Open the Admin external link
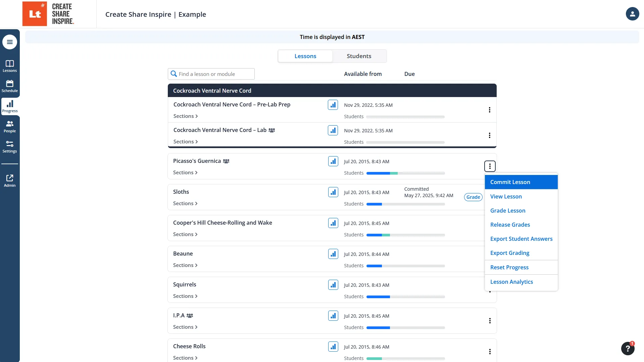Image resolution: width=644 pixels, height=362 pixels. point(10,181)
